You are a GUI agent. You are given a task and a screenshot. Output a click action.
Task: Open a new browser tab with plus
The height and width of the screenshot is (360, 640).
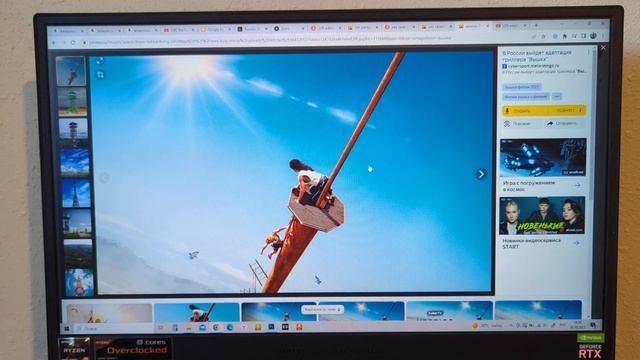tap(536, 25)
